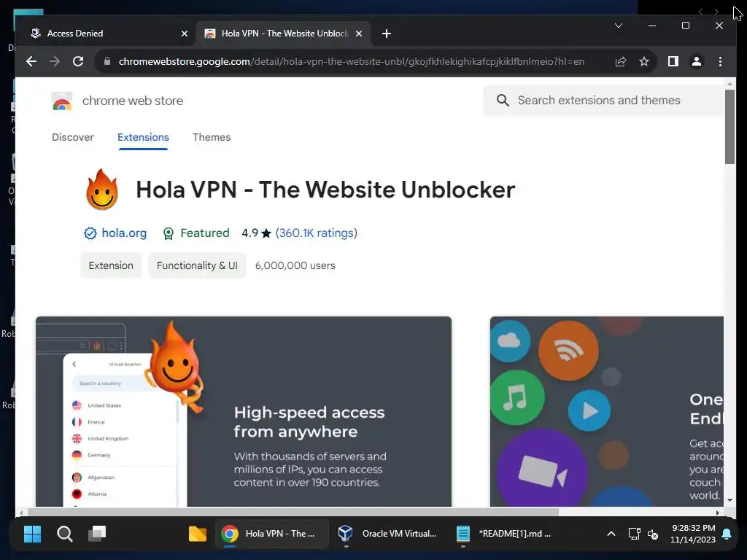Click the network status tray icon
This screenshot has height=560, width=747.
tap(634, 534)
